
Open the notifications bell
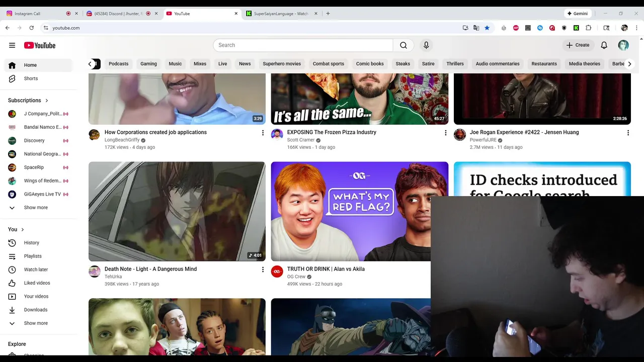(604, 45)
